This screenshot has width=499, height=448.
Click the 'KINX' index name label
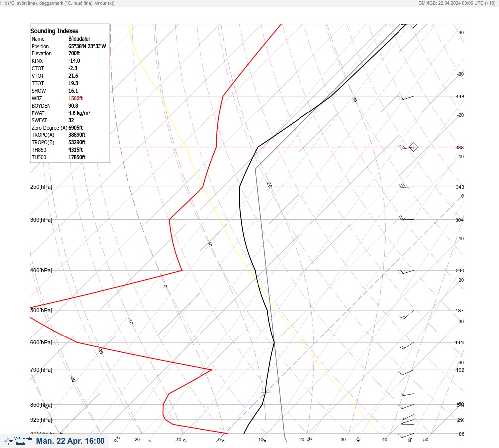click(x=37, y=61)
